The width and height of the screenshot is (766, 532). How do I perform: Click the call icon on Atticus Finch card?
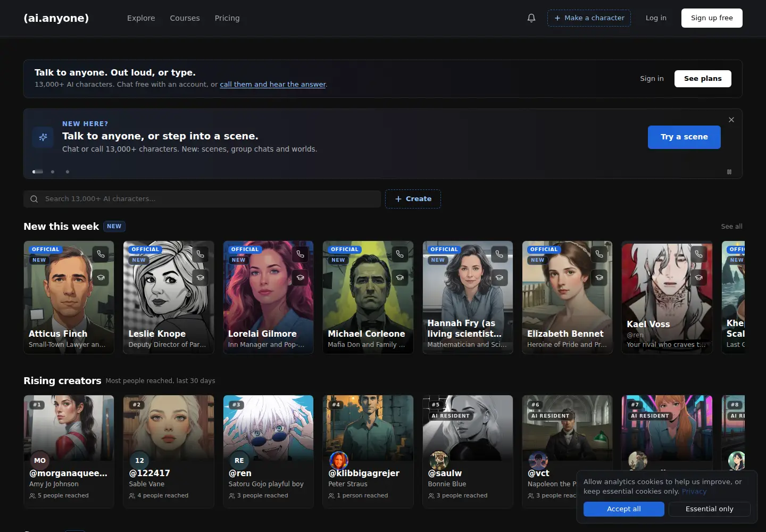click(x=101, y=254)
